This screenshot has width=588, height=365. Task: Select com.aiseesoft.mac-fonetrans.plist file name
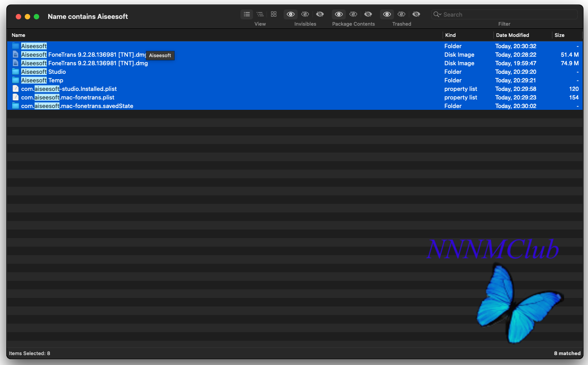click(x=68, y=97)
